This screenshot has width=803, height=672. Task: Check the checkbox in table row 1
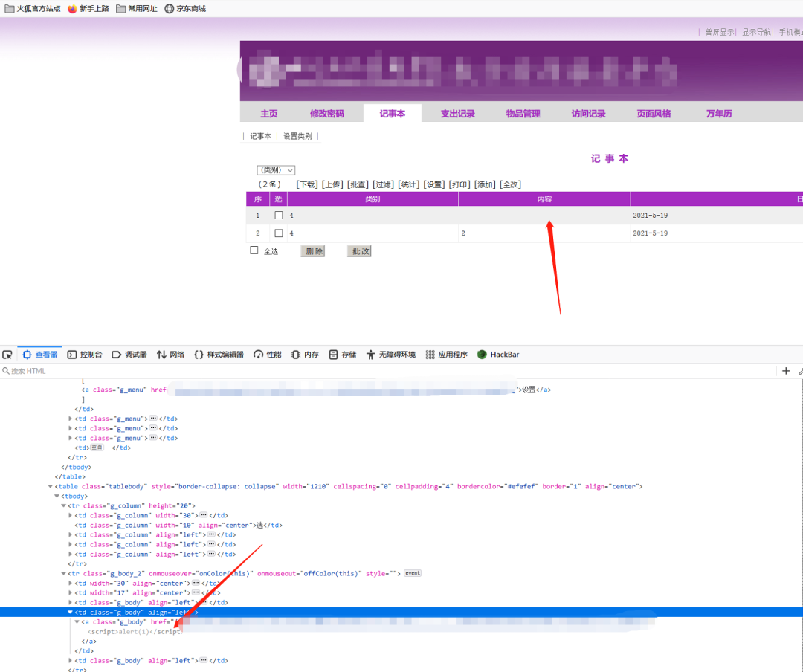click(x=279, y=215)
